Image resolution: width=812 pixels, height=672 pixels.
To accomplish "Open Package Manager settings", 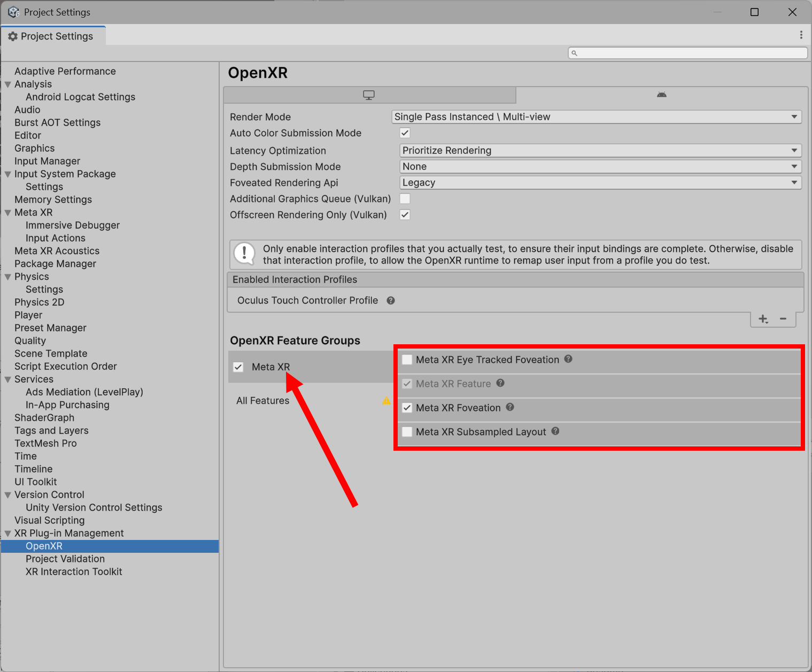I will (x=55, y=264).
